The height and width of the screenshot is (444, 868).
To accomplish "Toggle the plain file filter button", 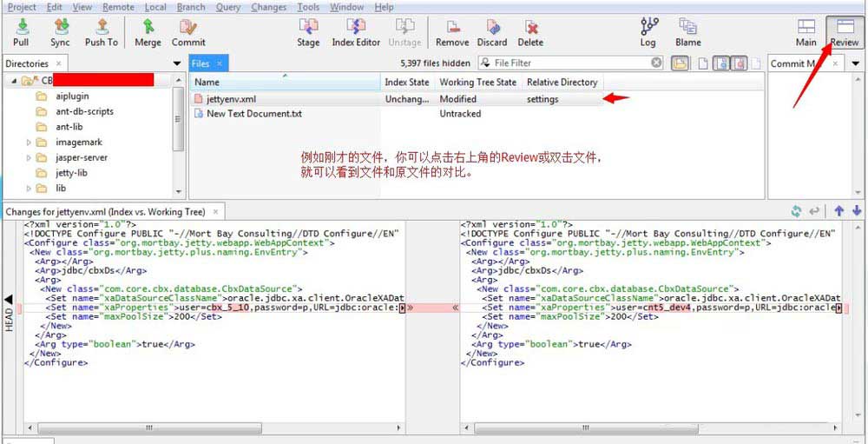I will coord(702,63).
